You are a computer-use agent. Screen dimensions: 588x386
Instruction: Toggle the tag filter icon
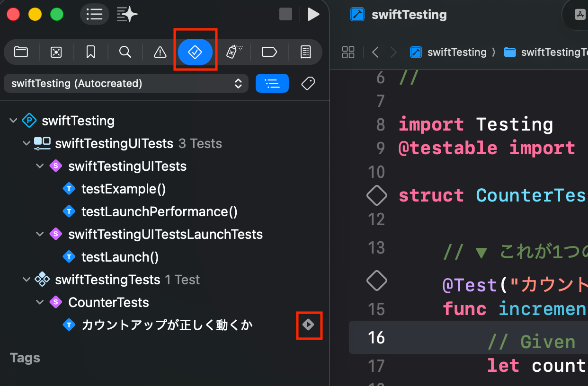pyautogui.click(x=308, y=83)
